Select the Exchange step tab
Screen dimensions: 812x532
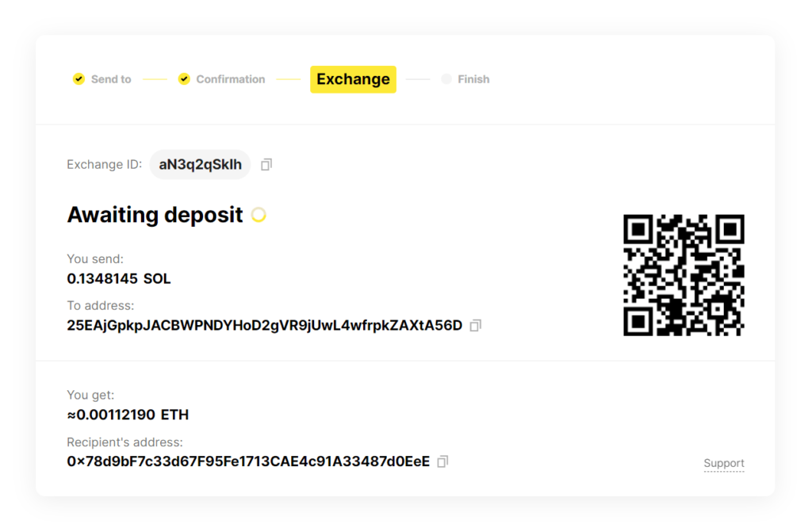tap(353, 79)
